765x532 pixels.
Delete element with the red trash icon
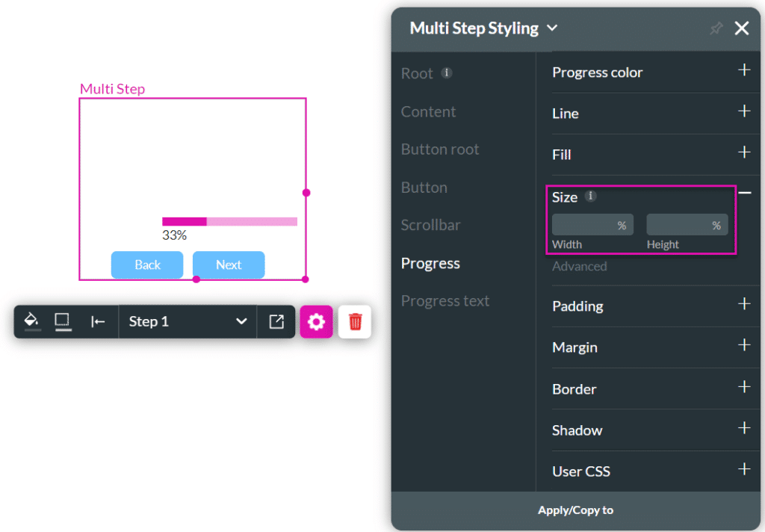click(x=355, y=321)
